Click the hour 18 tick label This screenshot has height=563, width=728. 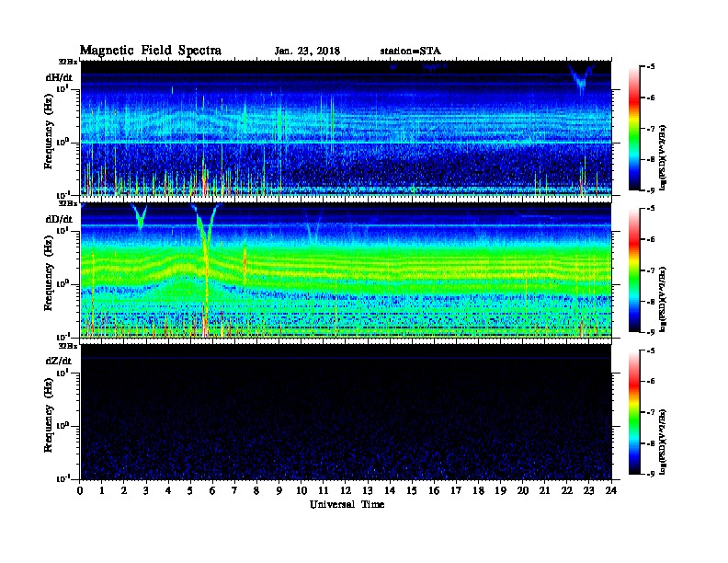click(x=478, y=490)
